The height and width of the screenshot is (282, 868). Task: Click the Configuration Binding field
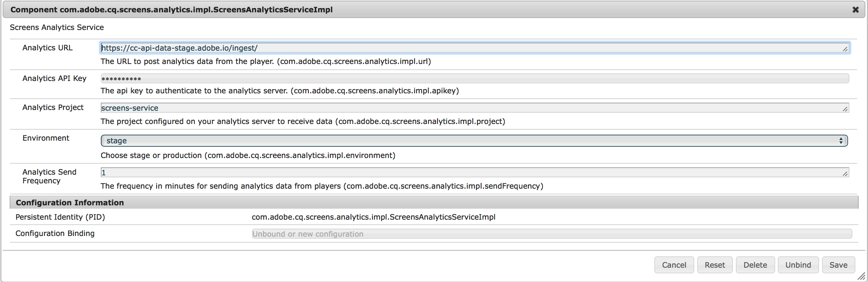[551, 234]
